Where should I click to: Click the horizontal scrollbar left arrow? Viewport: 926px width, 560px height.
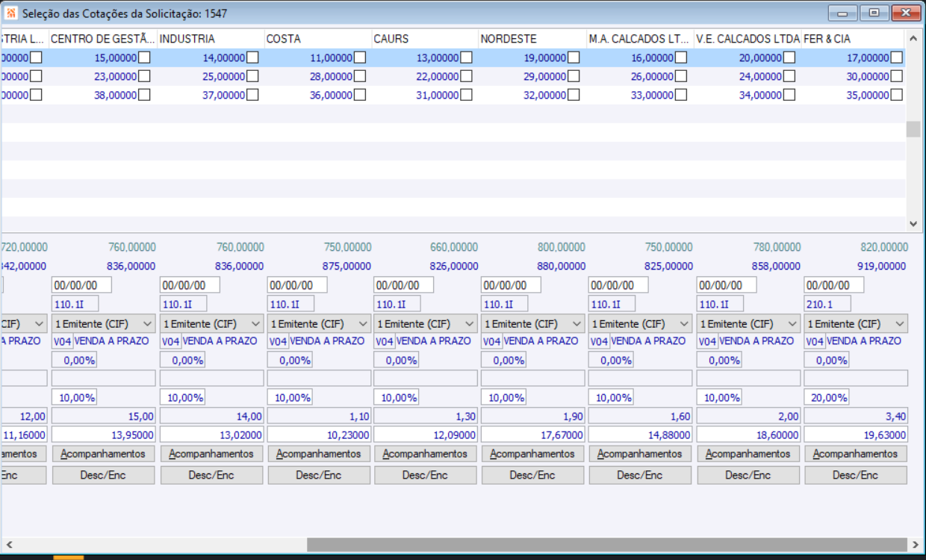[9, 545]
